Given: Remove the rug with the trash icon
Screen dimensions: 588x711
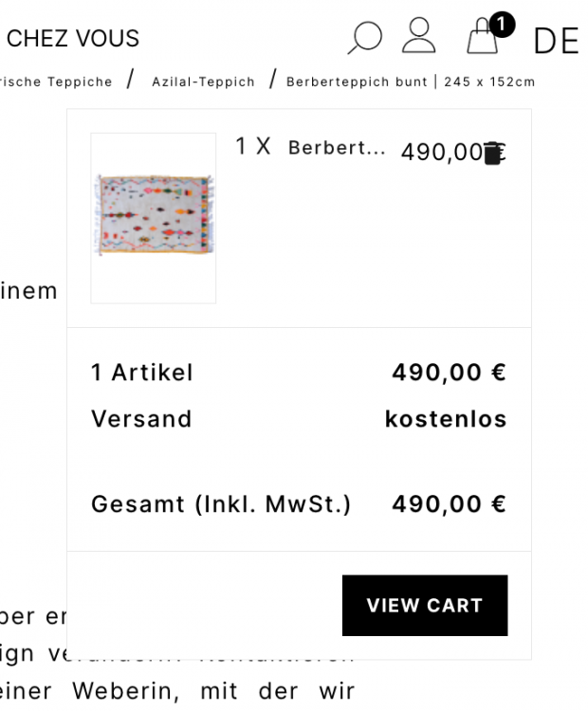Looking at the screenshot, I should click(492, 154).
